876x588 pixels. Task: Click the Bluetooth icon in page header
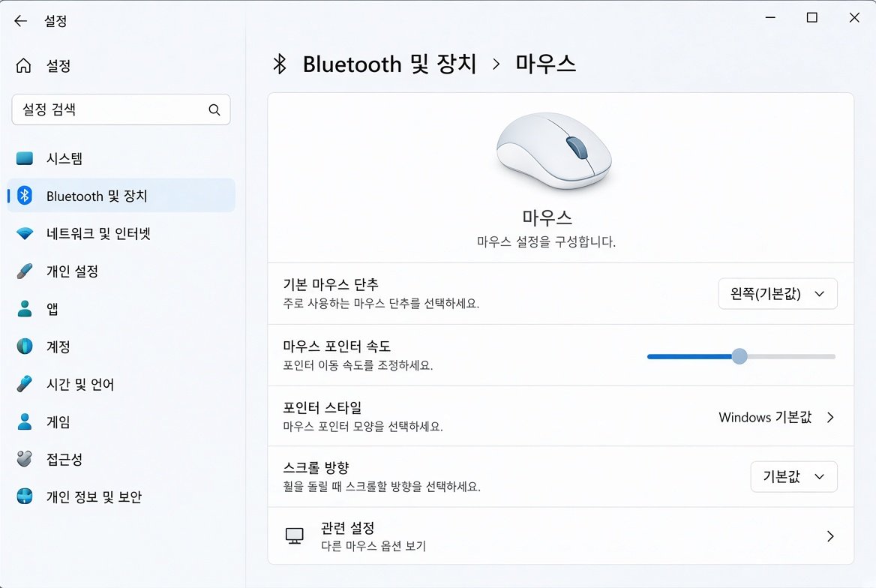point(280,64)
